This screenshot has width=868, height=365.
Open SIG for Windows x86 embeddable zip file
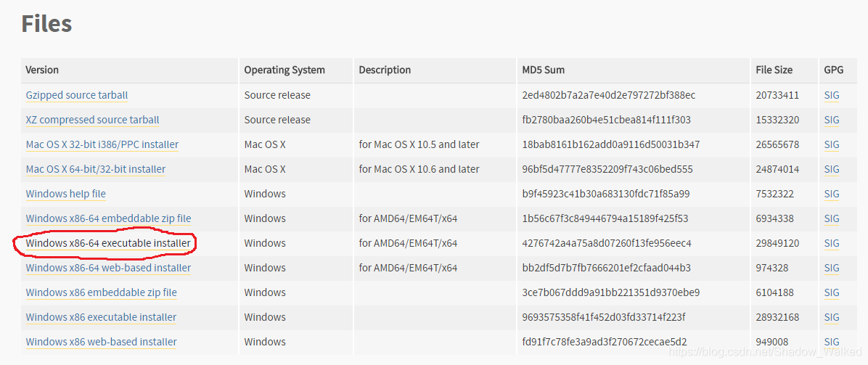point(832,292)
